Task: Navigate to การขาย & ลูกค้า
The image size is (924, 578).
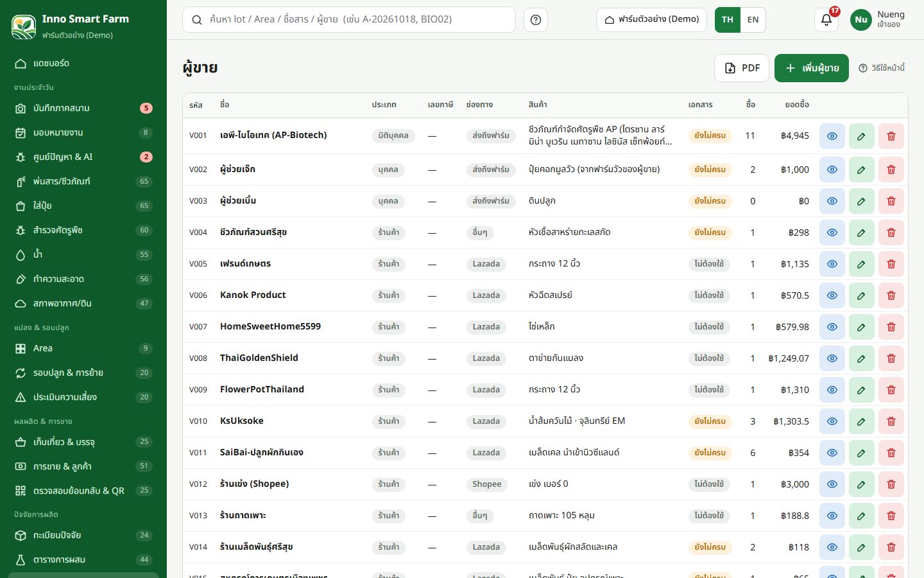Action: pyautogui.click(x=83, y=467)
